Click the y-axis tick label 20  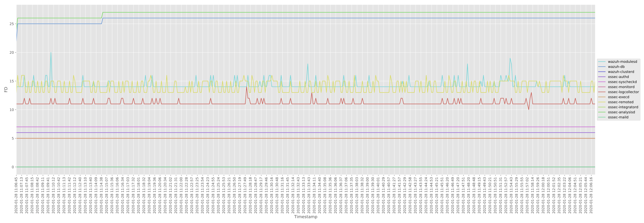(x=11, y=53)
